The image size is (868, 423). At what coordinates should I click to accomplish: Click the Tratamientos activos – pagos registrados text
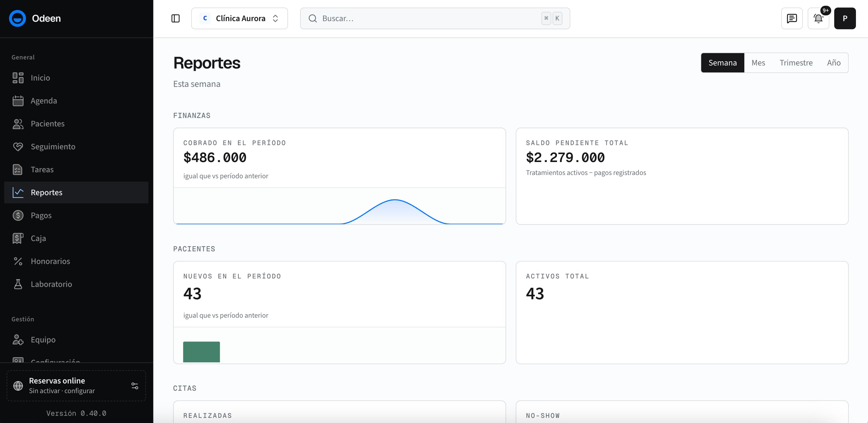[586, 173]
